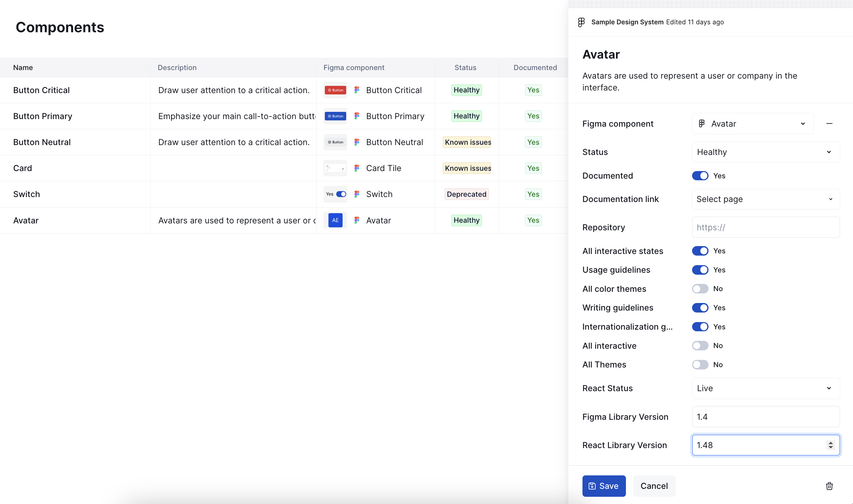
Task: Click Healthy badge in Button Primary row
Action: (466, 116)
